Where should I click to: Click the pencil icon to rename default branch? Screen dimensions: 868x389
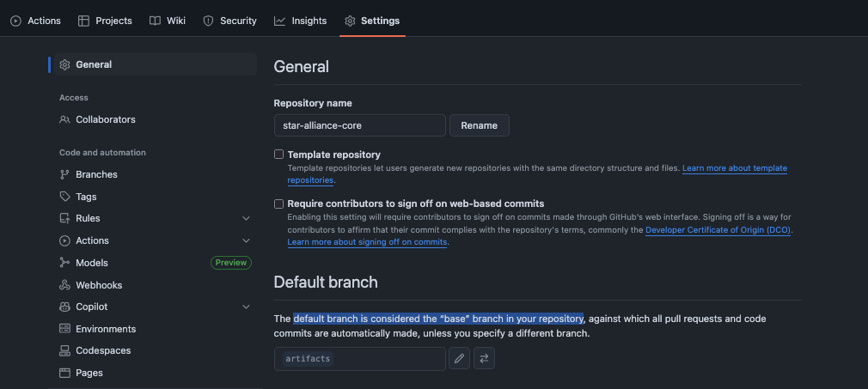pos(460,358)
